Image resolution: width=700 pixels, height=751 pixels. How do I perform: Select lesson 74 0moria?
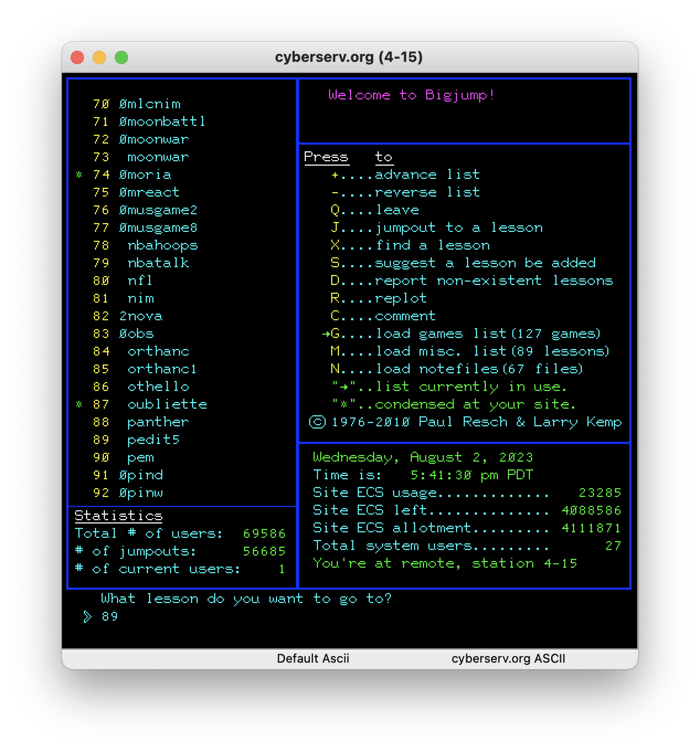132,174
